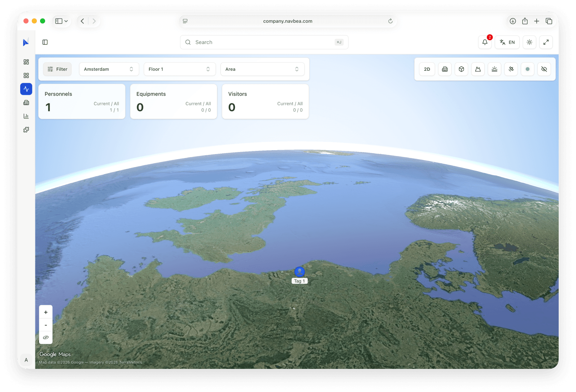
Task: Open the Area dropdown
Action: tap(262, 69)
